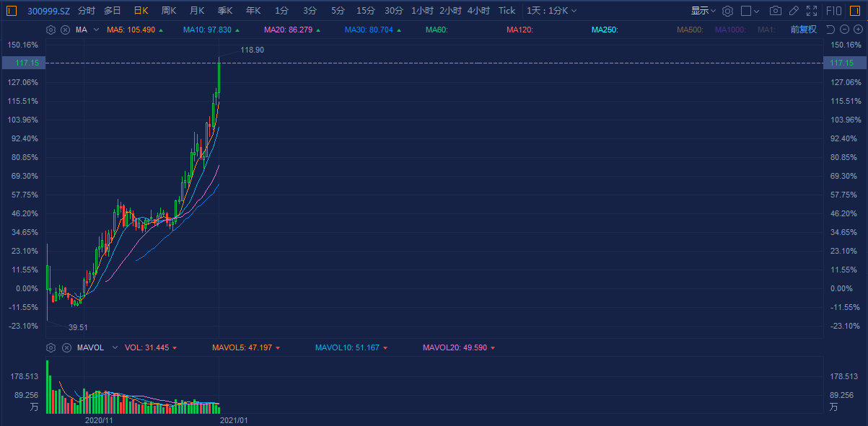The width and height of the screenshot is (868, 426).
Task: Take a chart screenshot with camera icon
Action: (776, 11)
